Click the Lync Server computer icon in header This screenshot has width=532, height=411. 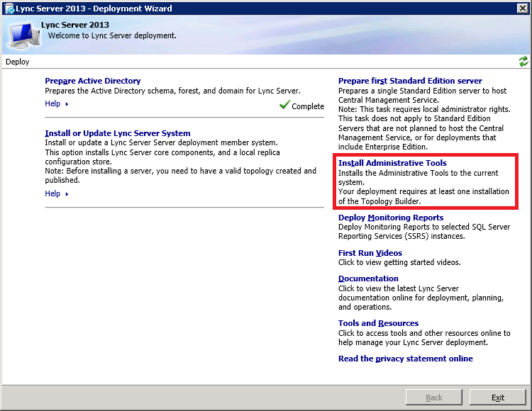tap(24, 35)
